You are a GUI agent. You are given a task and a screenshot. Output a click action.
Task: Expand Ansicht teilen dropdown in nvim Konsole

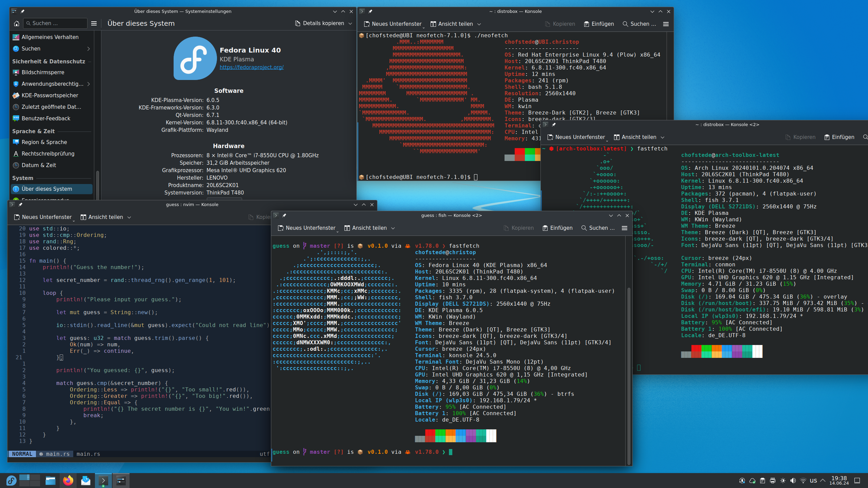129,217
